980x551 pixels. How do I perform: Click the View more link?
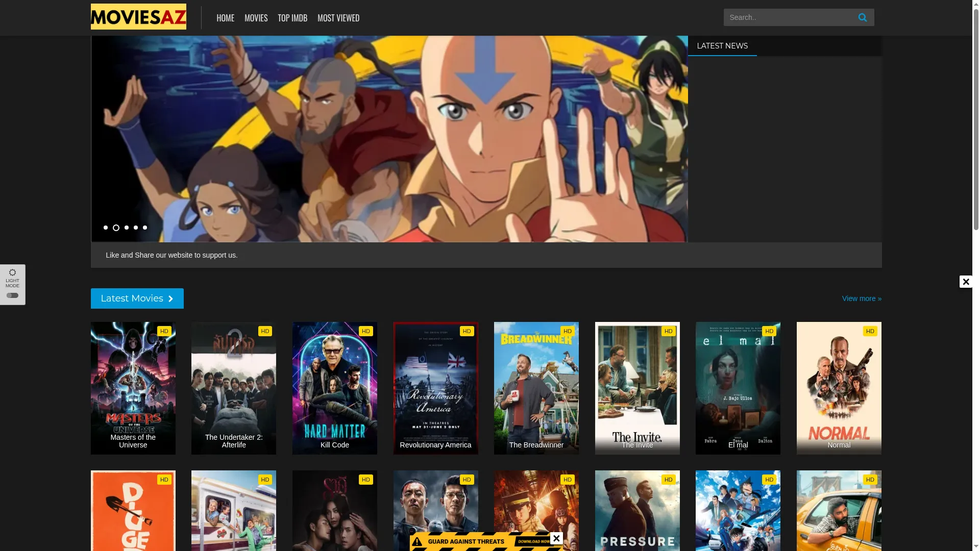(862, 298)
